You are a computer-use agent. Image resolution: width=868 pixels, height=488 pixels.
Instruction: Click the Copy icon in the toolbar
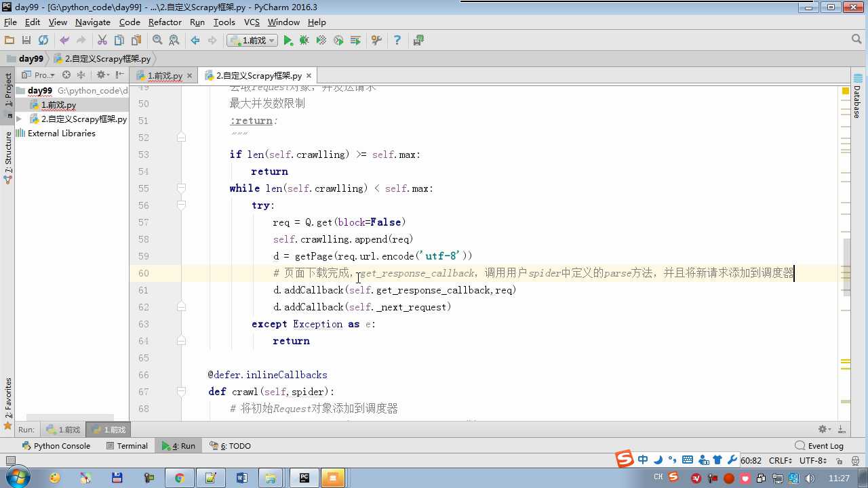pyautogui.click(x=119, y=41)
